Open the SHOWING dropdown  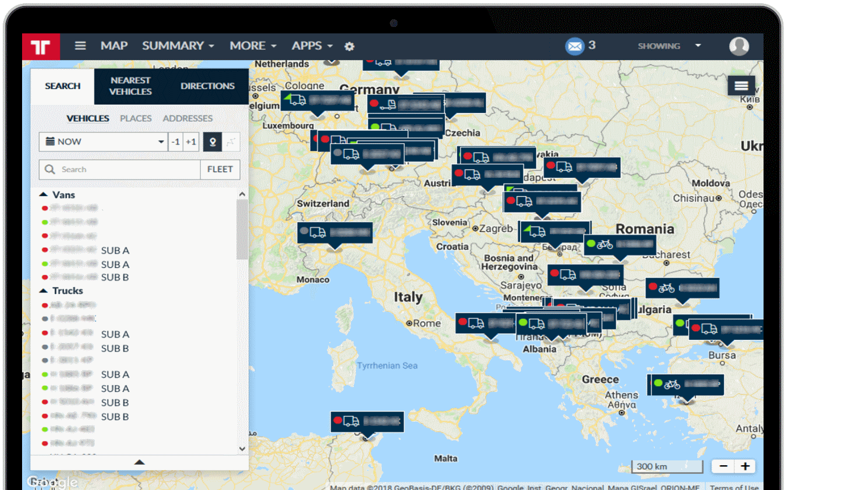[x=669, y=46]
